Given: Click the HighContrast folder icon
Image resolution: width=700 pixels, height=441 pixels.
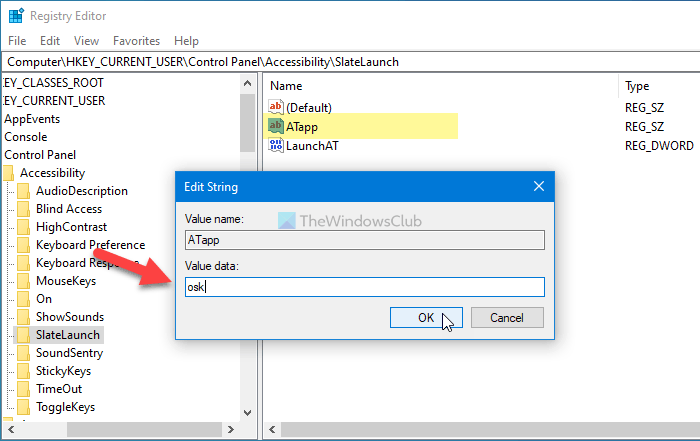Looking at the screenshot, I should coord(23,227).
